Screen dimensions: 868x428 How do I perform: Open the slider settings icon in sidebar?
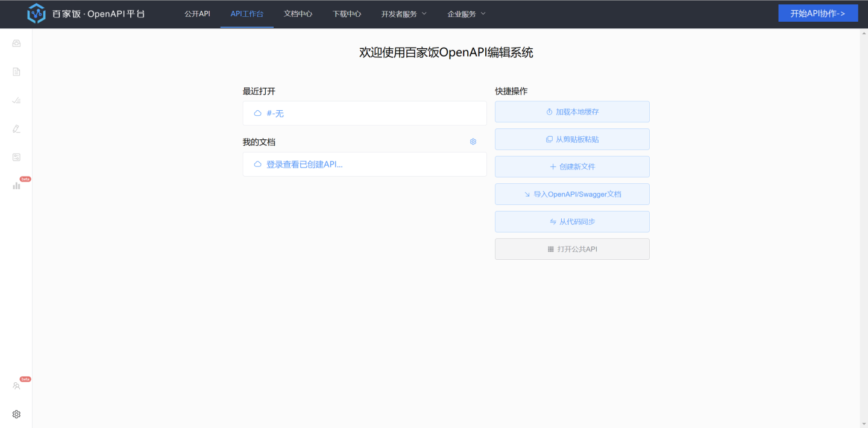16,157
